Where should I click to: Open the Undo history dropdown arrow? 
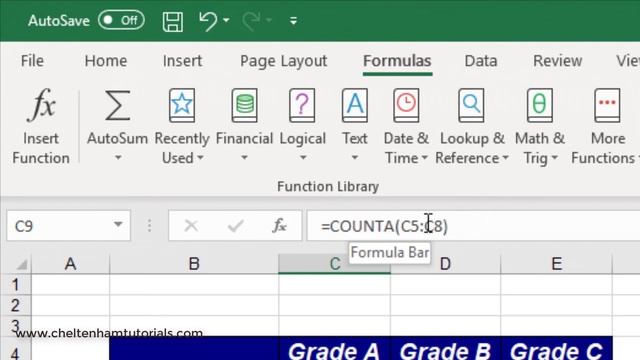point(226,20)
